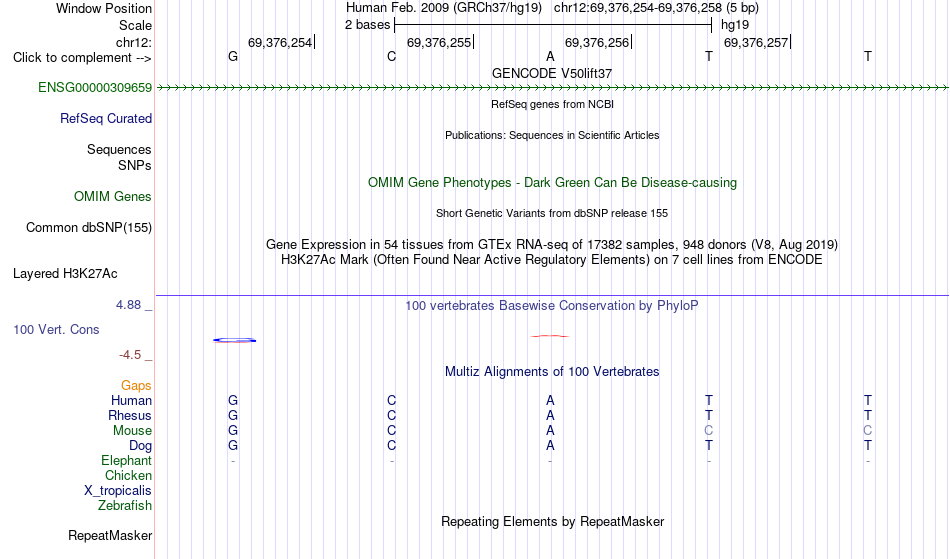Open the 100 Vert. Cons track label
The height and width of the screenshot is (559, 950).
(x=56, y=330)
